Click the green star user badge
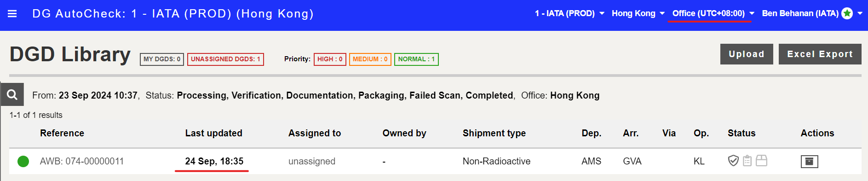This screenshot has width=868, height=181. click(847, 13)
